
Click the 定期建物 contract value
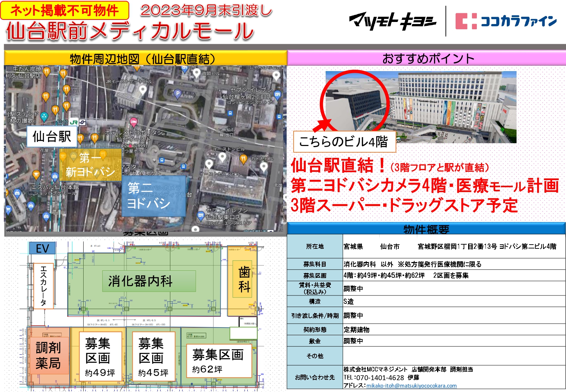[357, 330]
